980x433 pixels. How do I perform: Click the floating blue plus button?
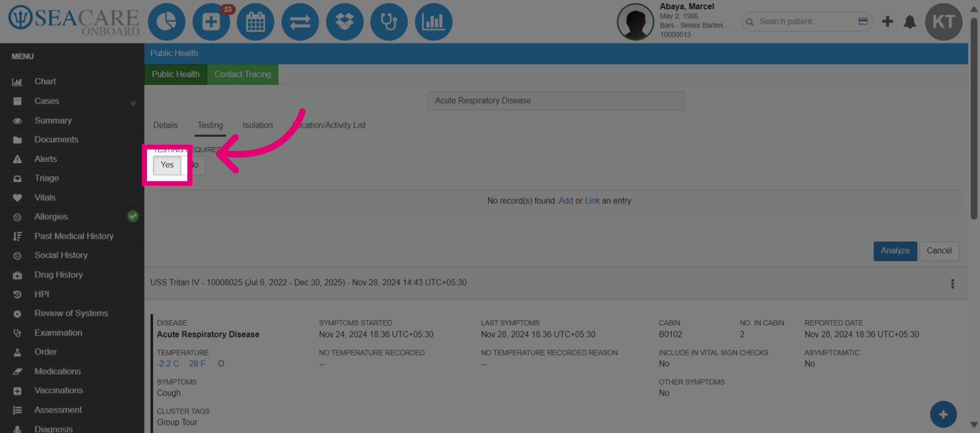tap(943, 414)
